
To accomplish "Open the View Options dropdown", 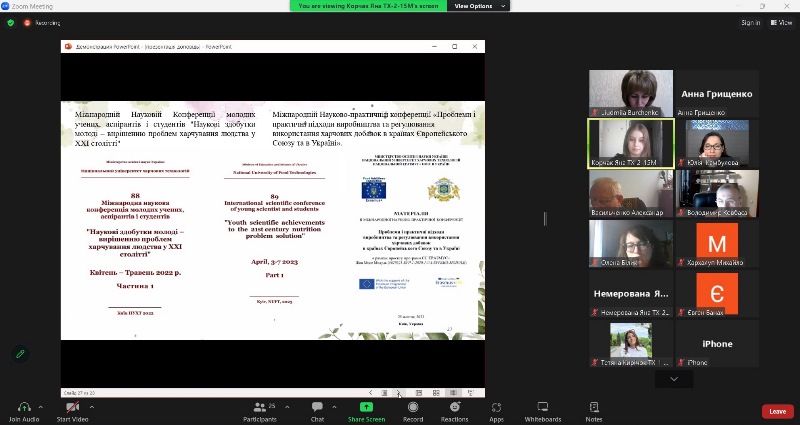I will click(x=480, y=6).
